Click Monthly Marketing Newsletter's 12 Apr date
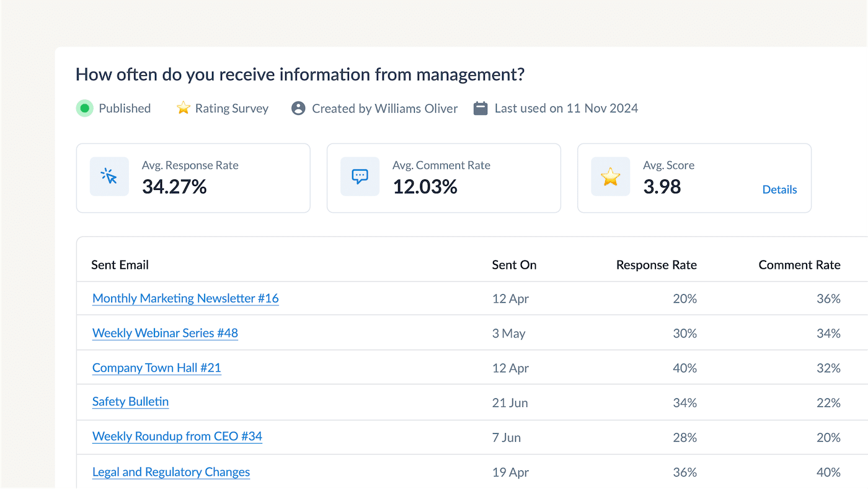Viewport: 868px width, 489px height. coord(510,298)
